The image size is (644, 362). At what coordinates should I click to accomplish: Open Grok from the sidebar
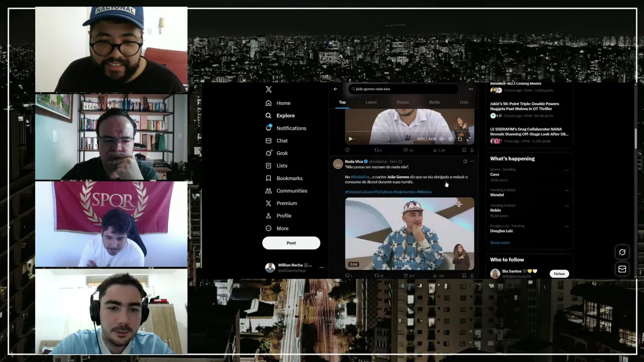(x=276, y=153)
